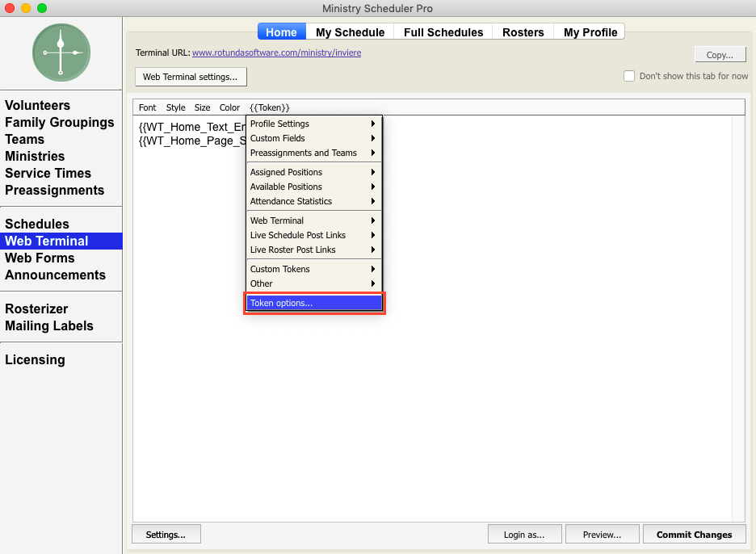Open the Color formatting menu
756x554 pixels.
pos(229,107)
